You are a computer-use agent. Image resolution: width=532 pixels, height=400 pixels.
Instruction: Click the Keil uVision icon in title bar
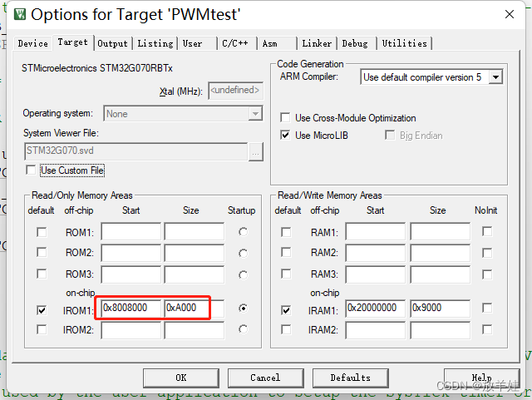coord(20,14)
